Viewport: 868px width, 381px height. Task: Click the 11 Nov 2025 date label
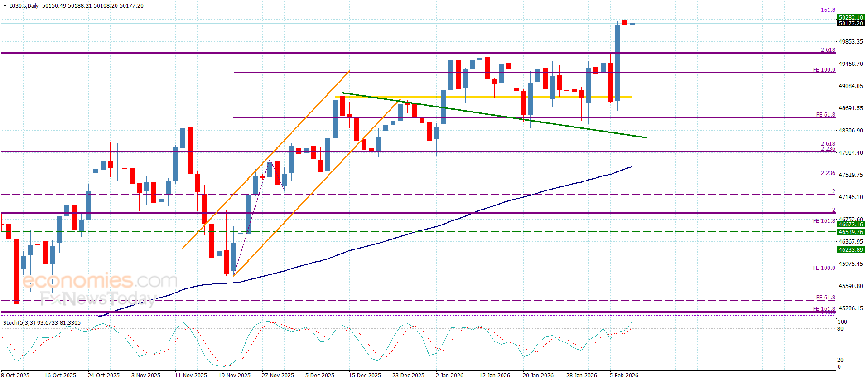click(191, 376)
